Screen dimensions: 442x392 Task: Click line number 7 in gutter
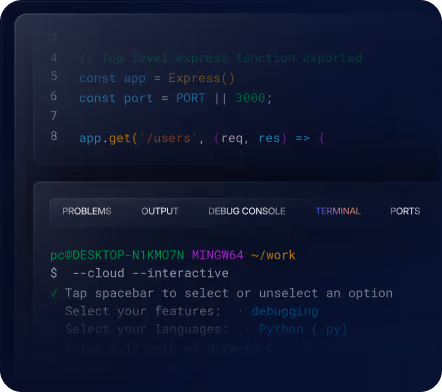point(54,116)
